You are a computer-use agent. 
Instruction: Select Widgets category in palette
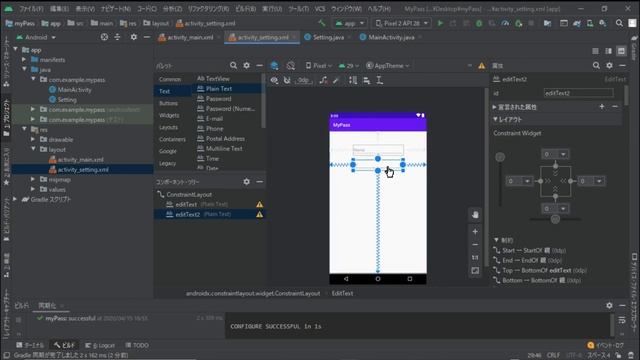[x=169, y=116]
